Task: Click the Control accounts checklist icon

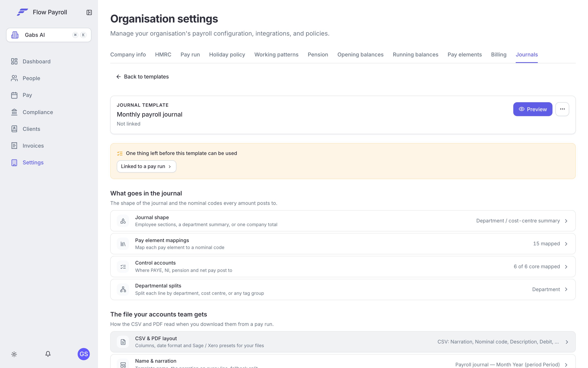Action: tap(123, 267)
